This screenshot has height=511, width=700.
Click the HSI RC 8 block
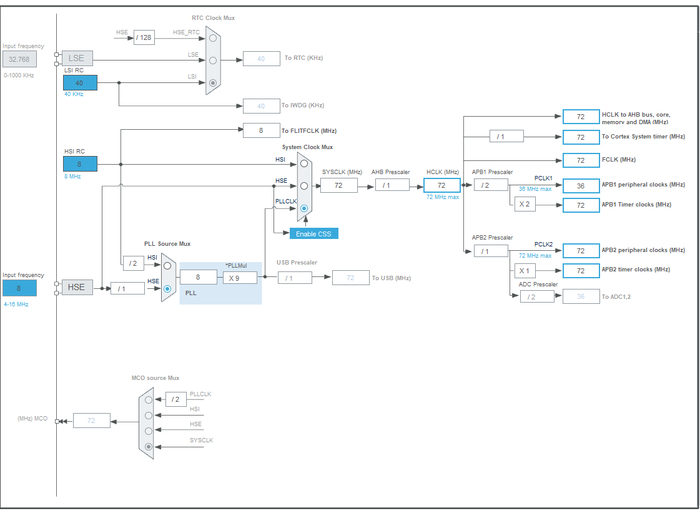point(80,164)
